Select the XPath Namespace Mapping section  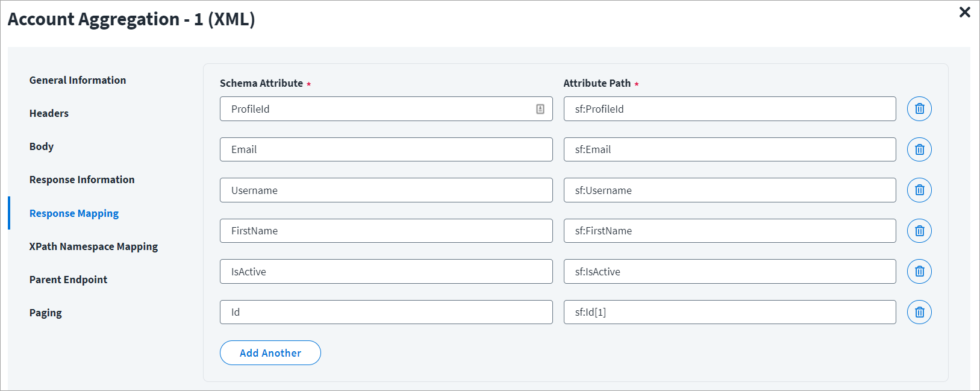coord(93,246)
